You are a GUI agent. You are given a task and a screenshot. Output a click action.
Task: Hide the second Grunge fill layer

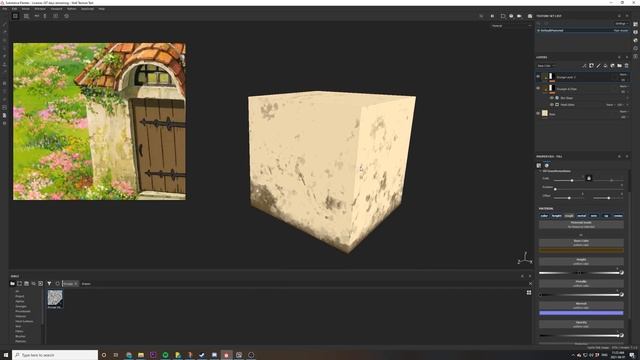pyautogui.click(x=538, y=88)
